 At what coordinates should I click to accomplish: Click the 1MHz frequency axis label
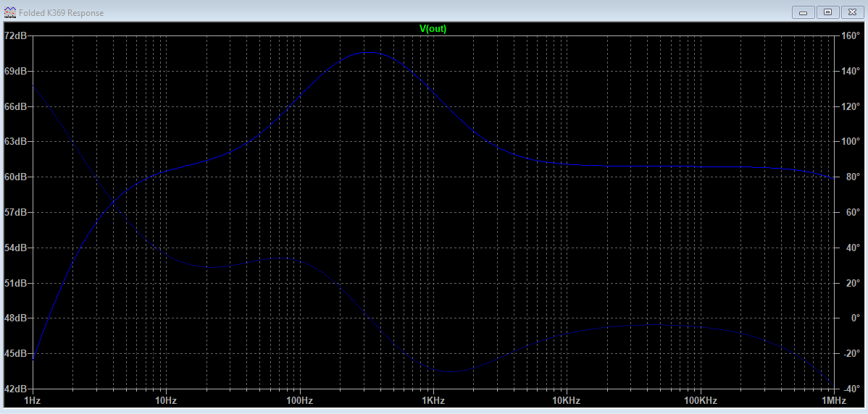coord(832,400)
